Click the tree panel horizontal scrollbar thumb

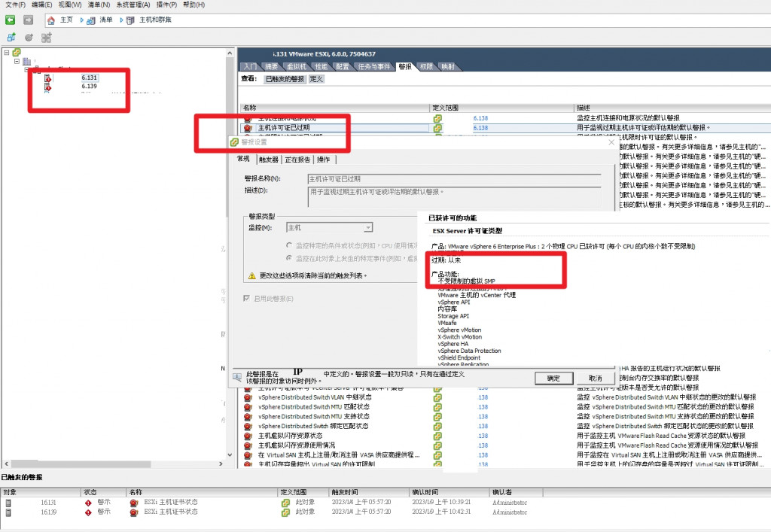pyautogui.click(x=81, y=464)
